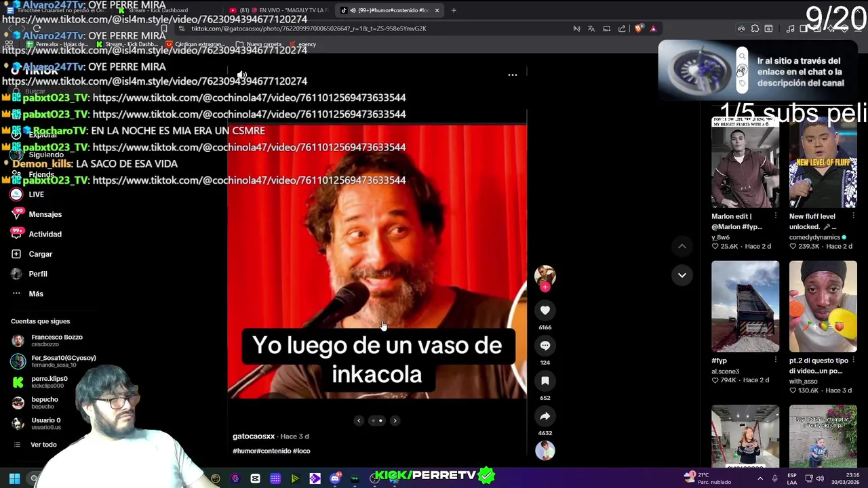Open gatocaosxx author profile link
The width and height of the screenshot is (868, 488).
254,436
